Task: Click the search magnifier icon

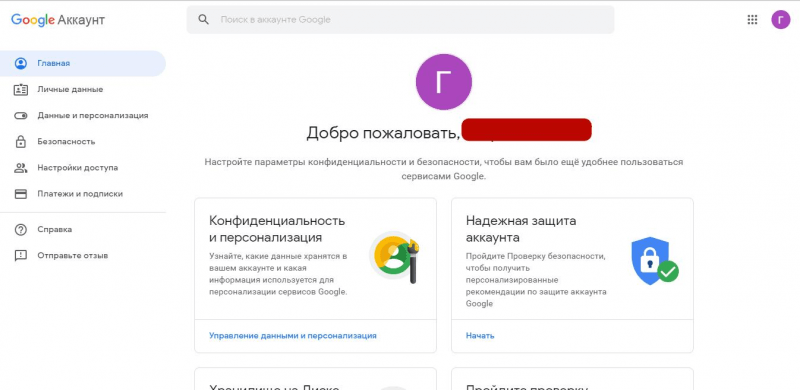Action: (x=204, y=20)
